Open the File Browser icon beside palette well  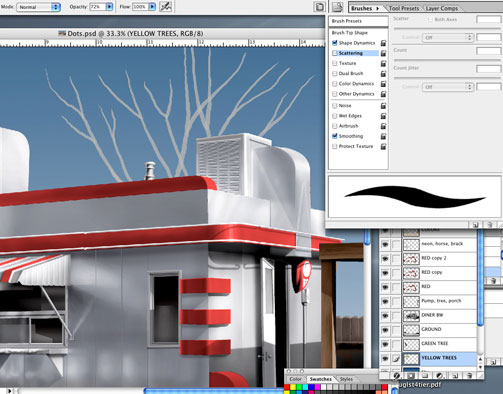pyautogui.click(x=337, y=7)
